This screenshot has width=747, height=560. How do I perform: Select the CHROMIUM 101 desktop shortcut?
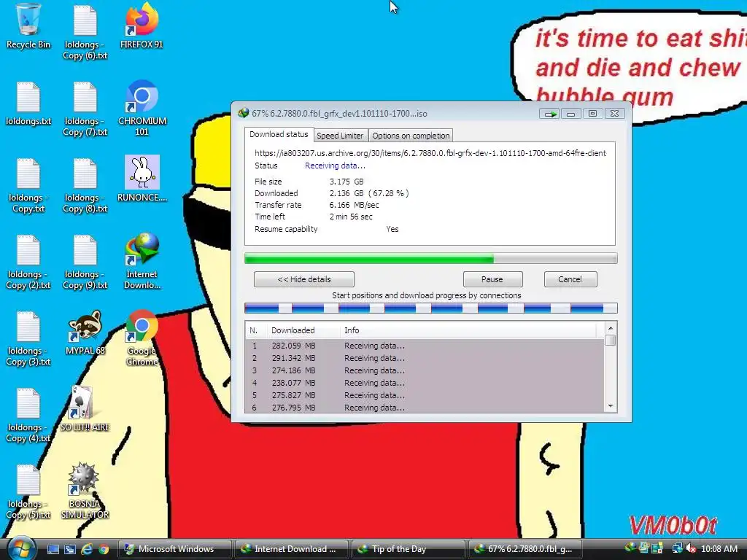point(142,109)
